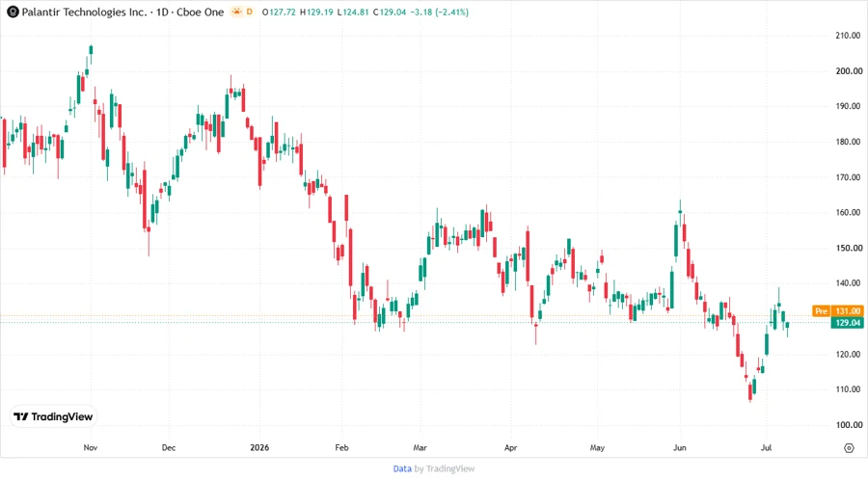Click the 210.00 price axis label
Image resolution: width=868 pixels, height=480 pixels.
(849, 36)
